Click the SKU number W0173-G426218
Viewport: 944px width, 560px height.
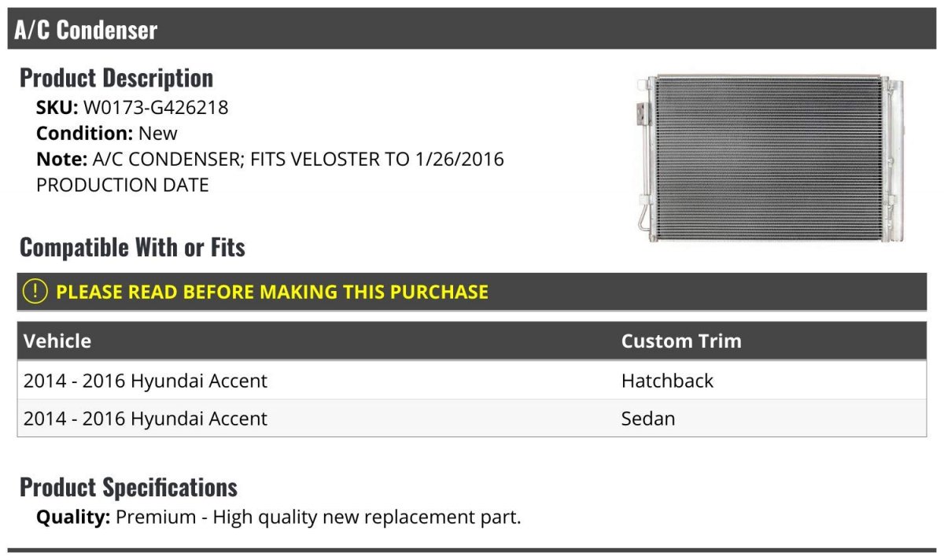(x=156, y=107)
